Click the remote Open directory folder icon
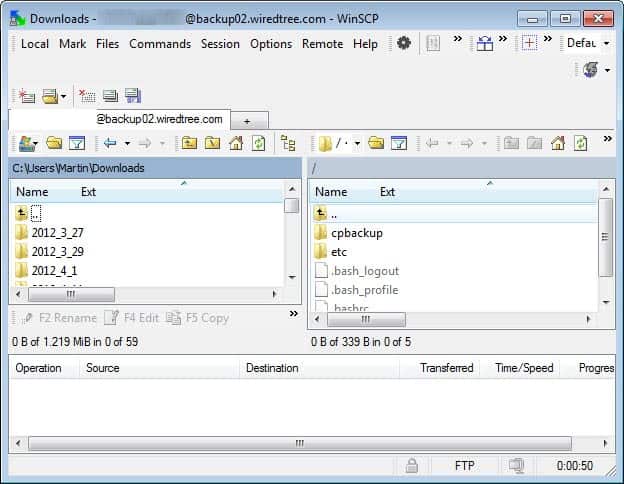The width and height of the screenshot is (624, 484). pos(376,143)
